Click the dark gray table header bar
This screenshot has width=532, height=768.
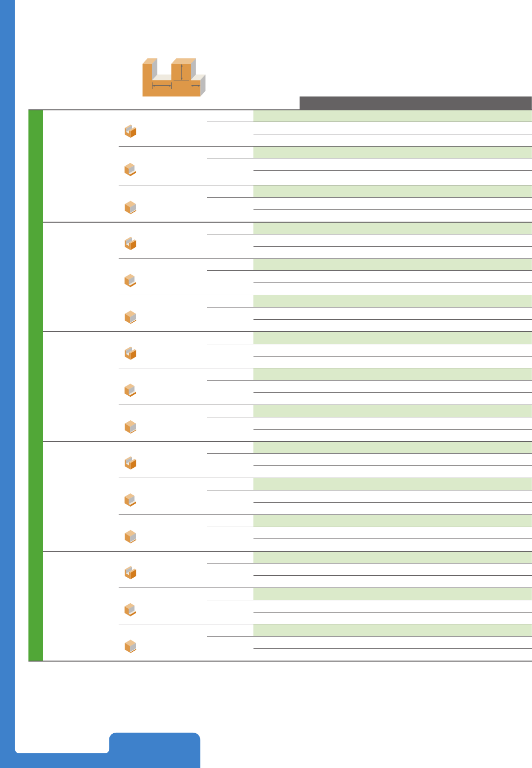[416, 103]
